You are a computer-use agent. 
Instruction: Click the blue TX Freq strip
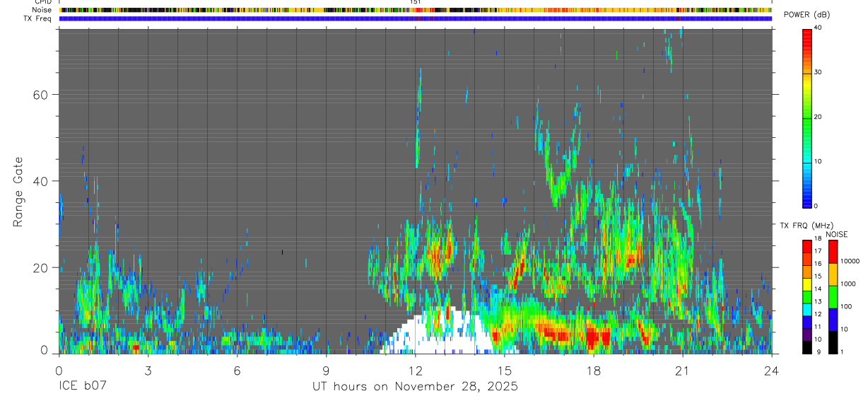click(416, 18)
